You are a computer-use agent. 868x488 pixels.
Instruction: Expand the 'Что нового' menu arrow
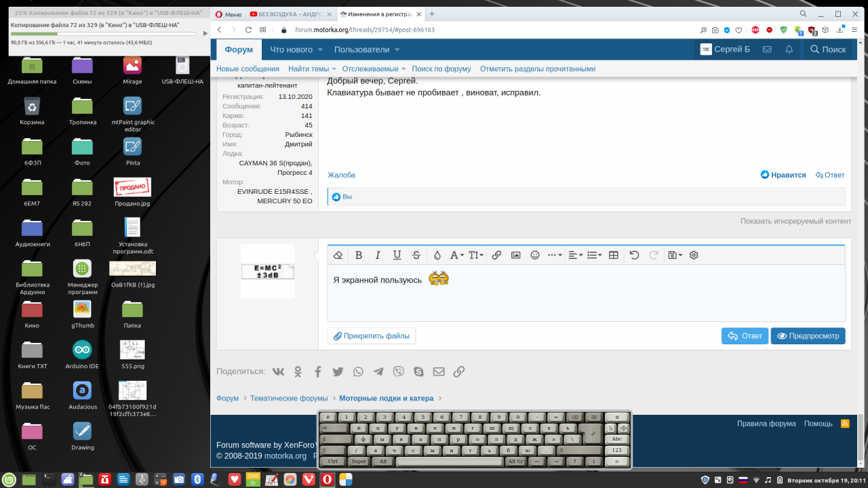(320, 49)
